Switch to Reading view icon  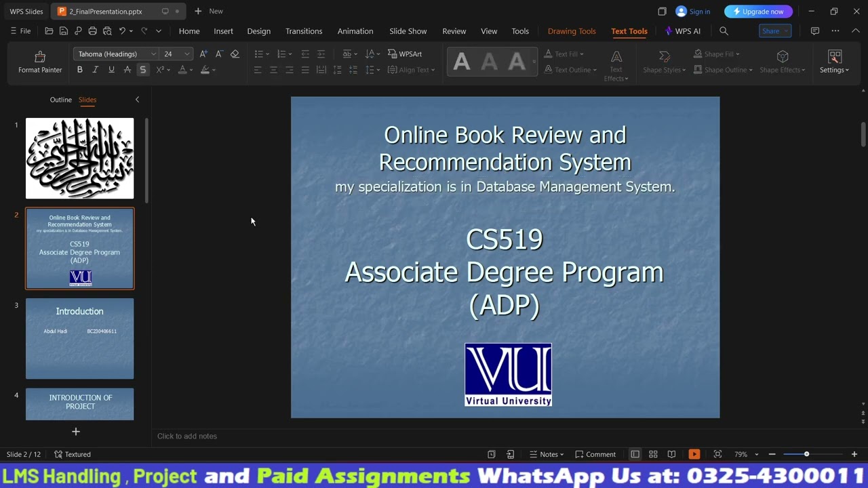pyautogui.click(x=671, y=454)
